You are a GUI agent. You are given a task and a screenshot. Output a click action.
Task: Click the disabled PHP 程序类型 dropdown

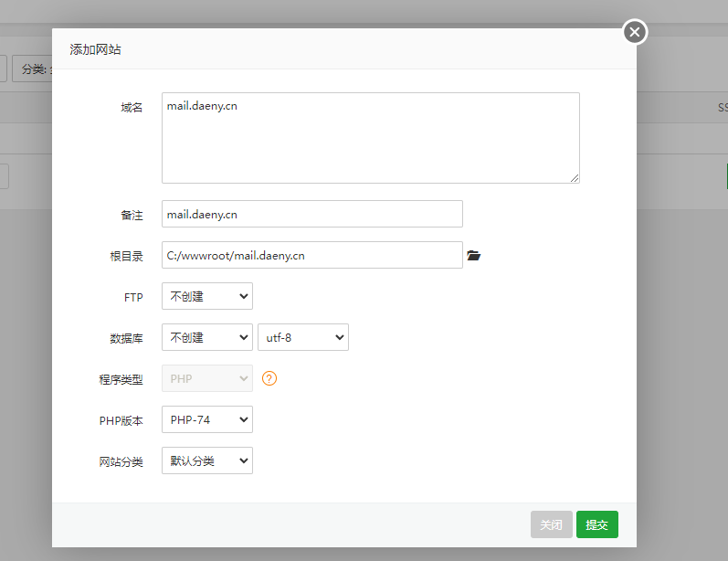tap(207, 378)
